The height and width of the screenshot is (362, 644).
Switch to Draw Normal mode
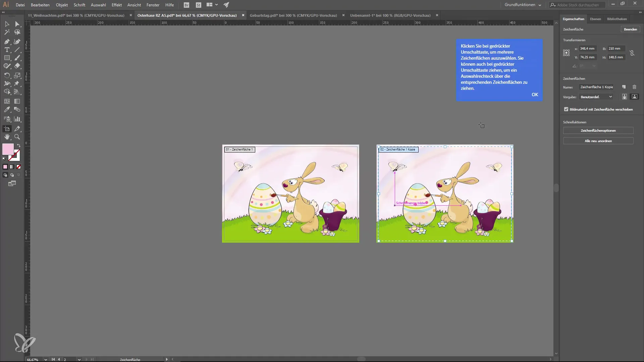[5, 175]
